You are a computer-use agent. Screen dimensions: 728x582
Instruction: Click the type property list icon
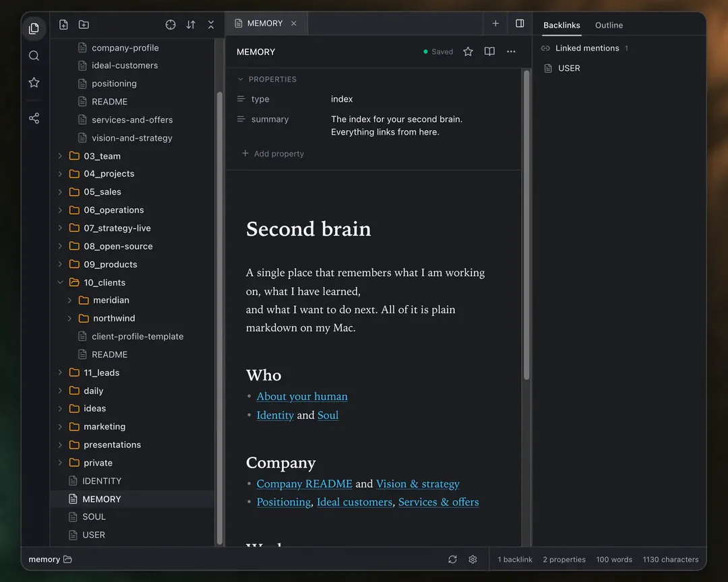point(241,99)
